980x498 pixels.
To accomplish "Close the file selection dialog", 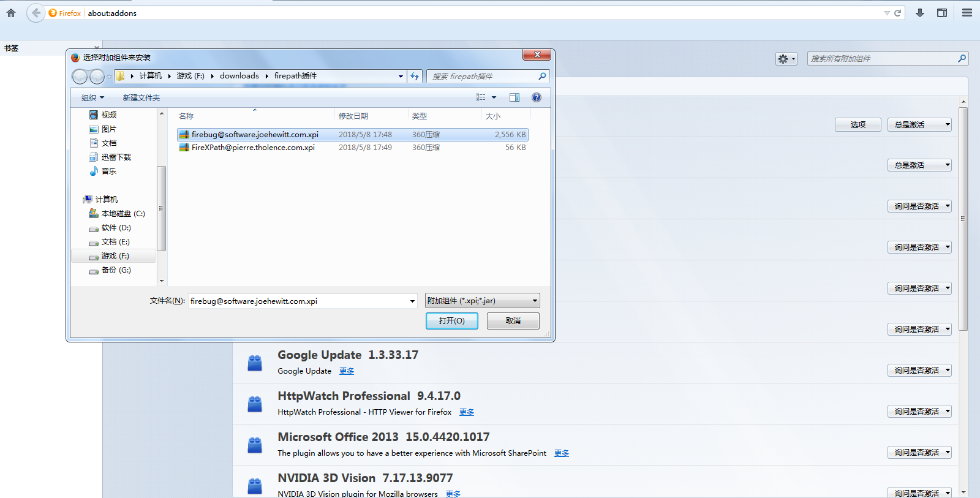I will (537, 55).
